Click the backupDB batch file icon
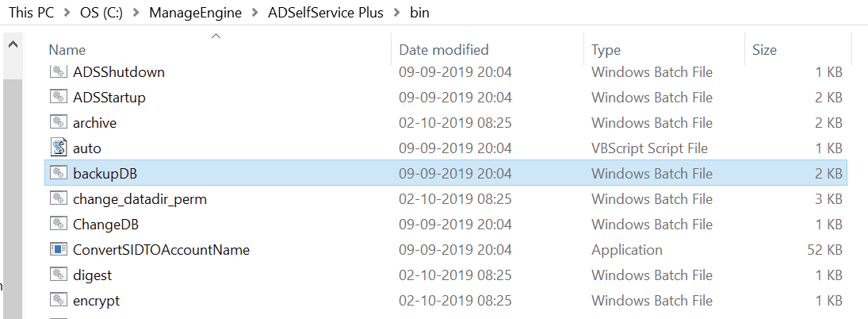The width and height of the screenshot is (868, 319). 59,173
